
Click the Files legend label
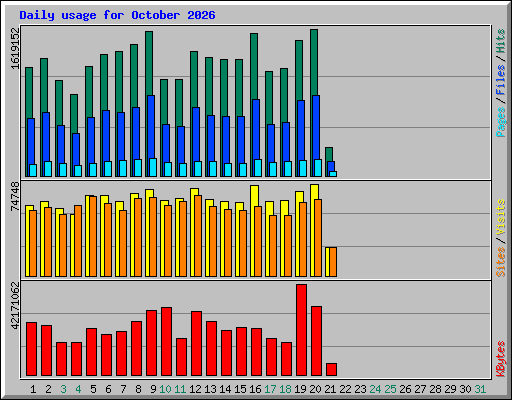point(501,80)
